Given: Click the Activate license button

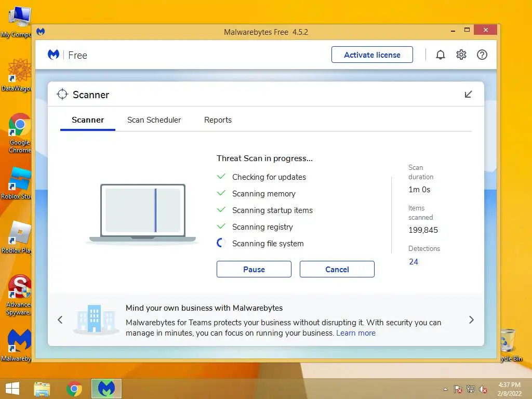Looking at the screenshot, I should [372, 55].
